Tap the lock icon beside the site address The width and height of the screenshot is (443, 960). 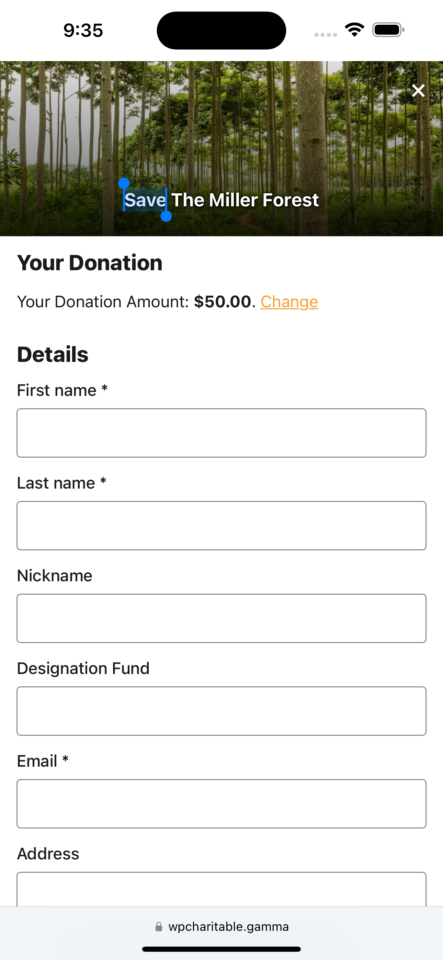(x=159, y=927)
